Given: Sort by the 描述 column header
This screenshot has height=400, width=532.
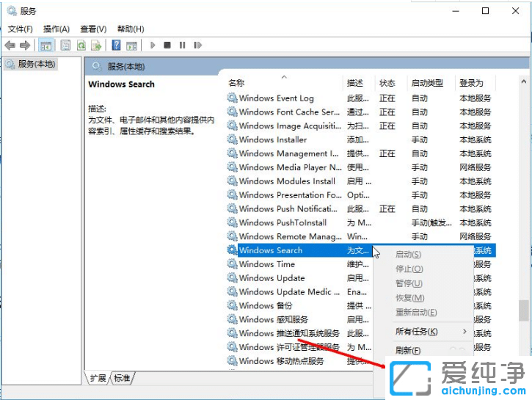Looking at the screenshot, I should [x=355, y=83].
